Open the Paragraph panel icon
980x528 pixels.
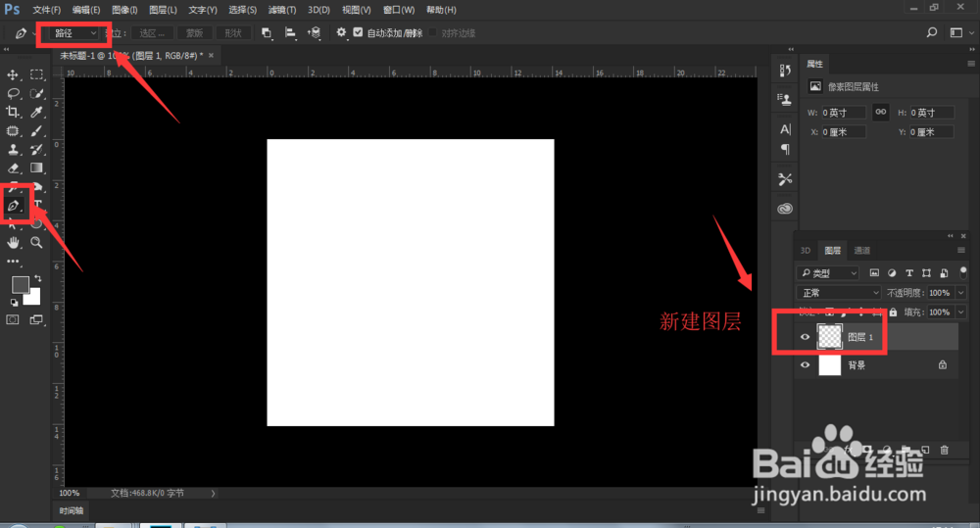(x=785, y=149)
